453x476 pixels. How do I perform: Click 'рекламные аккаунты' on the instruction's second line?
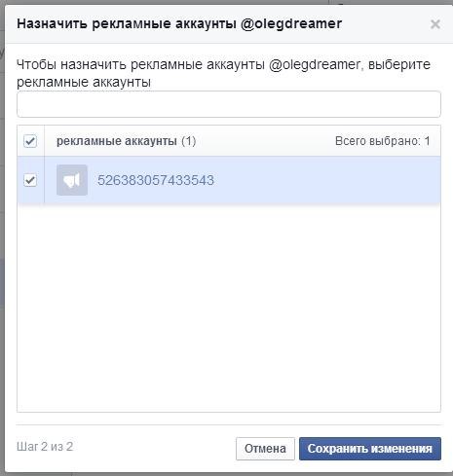pos(84,82)
